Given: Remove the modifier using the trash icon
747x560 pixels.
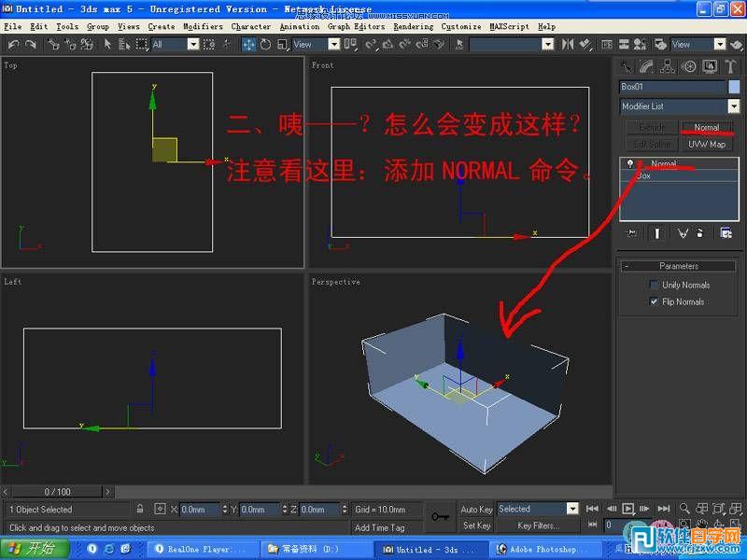Looking at the screenshot, I should click(700, 232).
